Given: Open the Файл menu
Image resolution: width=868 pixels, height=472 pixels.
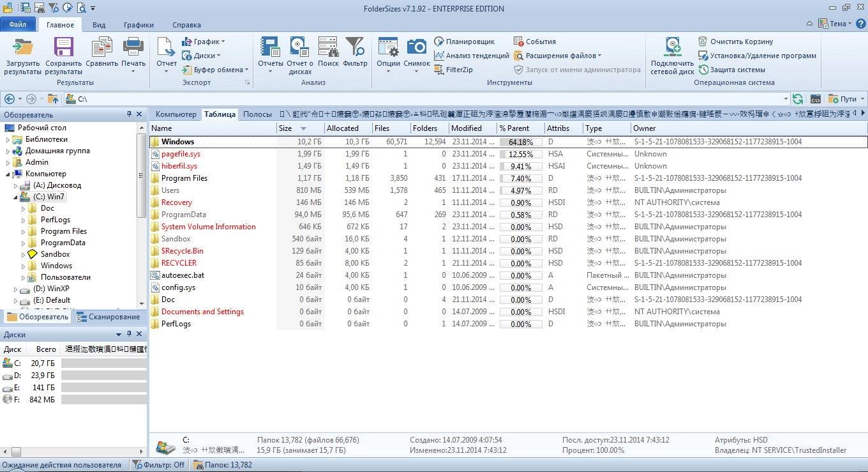Looking at the screenshot, I should coord(18,25).
